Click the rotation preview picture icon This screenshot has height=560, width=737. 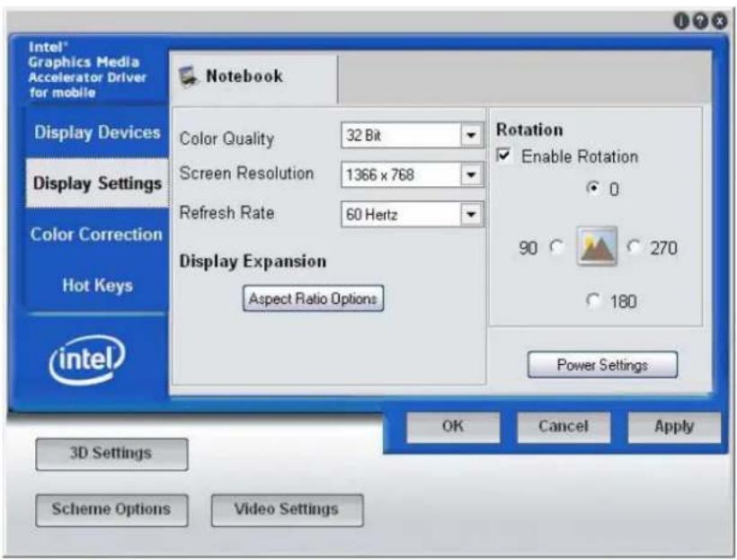(x=597, y=246)
